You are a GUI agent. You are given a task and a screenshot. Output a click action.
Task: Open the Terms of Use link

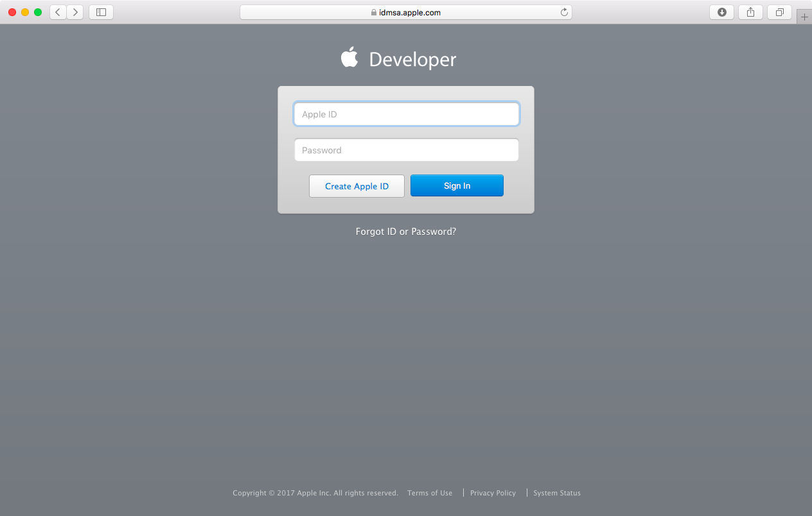click(x=430, y=493)
